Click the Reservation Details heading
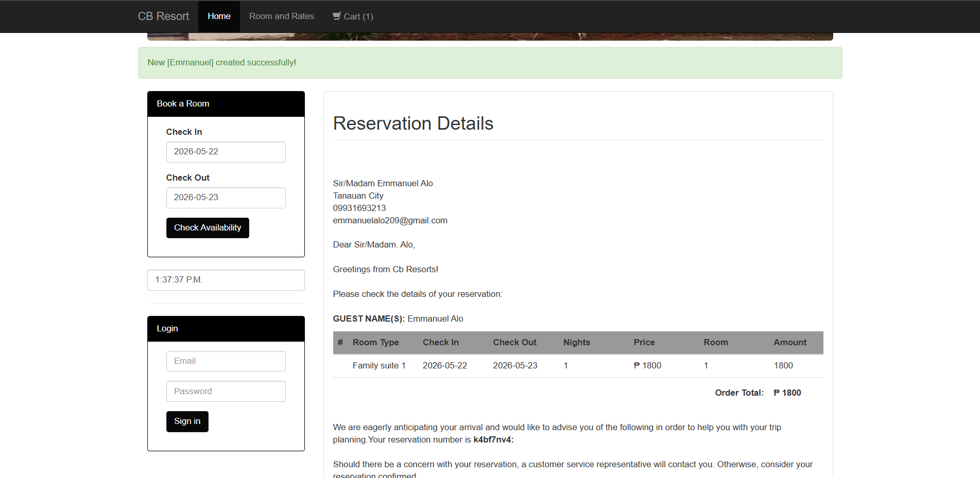This screenshot has width=980, height=478. coord(413,123)
